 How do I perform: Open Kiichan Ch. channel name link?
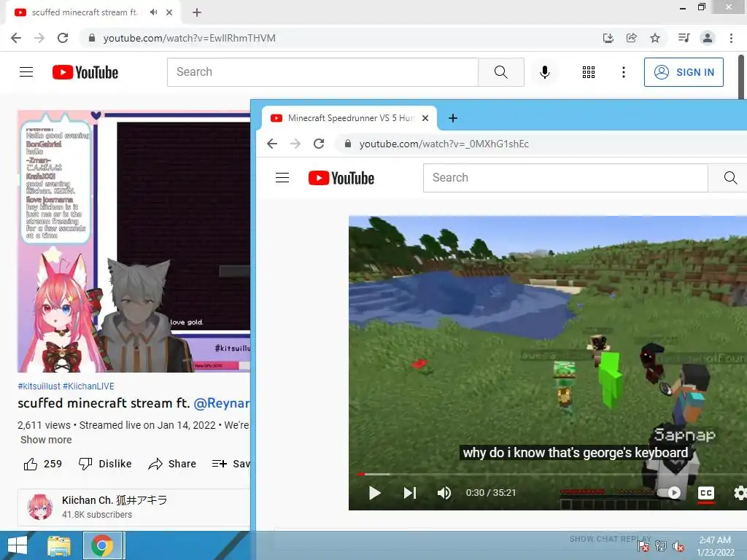point(115,500)
